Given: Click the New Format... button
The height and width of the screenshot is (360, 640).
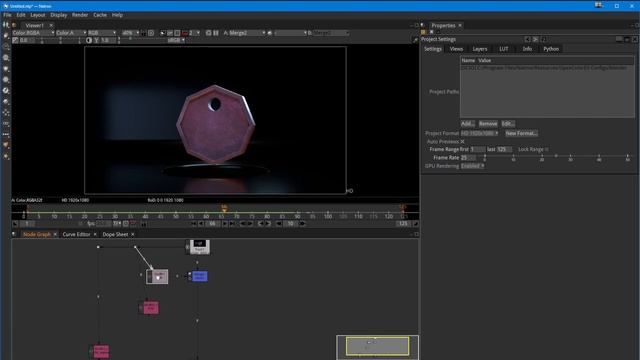Looking at the screenshot, I should (521, 133).
